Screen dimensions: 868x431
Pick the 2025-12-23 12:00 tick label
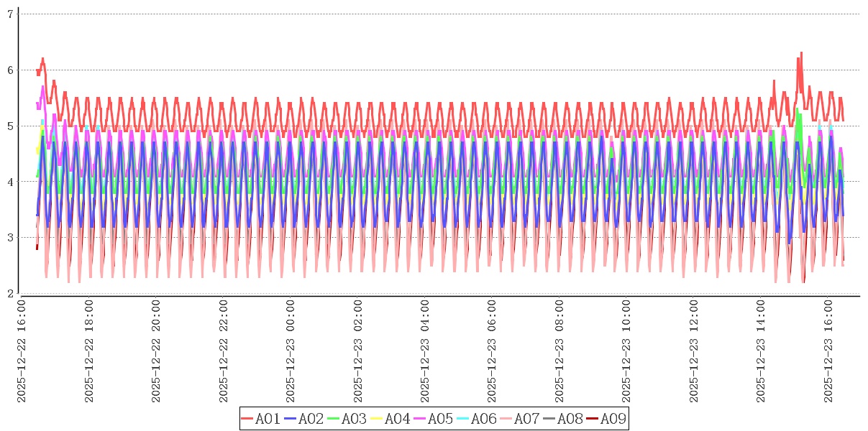[x=693, y=351]
